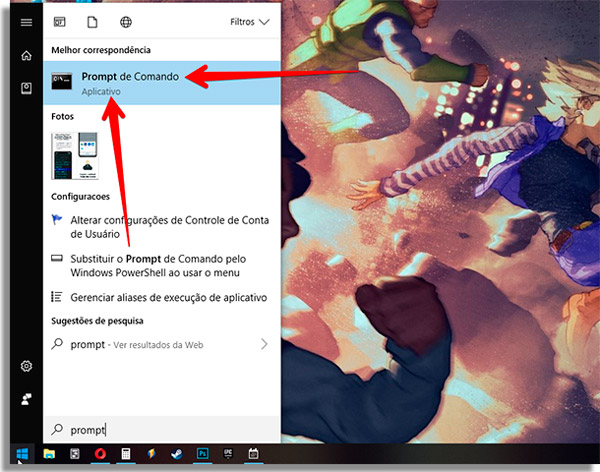The height and width of the screenshot is (472, 600).
Task: Click the Command Prompt app icon
Action: pos(62,81)
